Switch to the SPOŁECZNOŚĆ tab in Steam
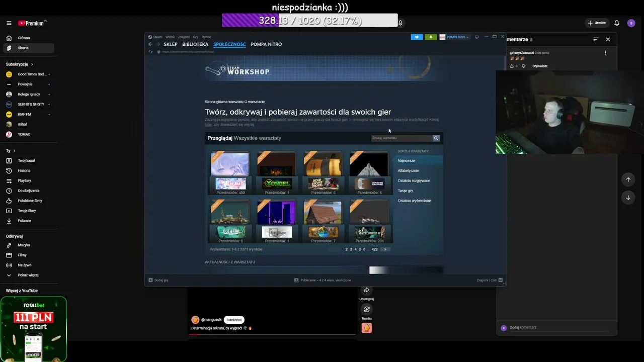This screenshot has width=644, height=362. point(229,44)
